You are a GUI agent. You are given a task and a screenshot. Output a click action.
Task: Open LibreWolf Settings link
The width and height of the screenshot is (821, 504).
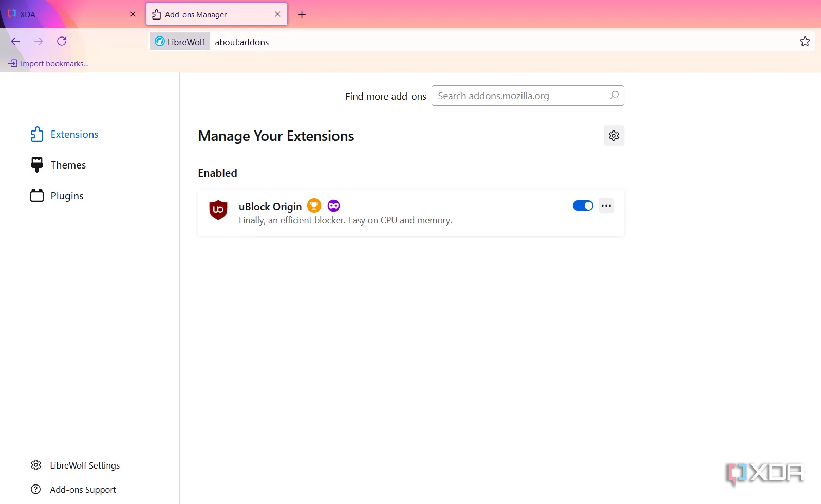tap(84, 465)
